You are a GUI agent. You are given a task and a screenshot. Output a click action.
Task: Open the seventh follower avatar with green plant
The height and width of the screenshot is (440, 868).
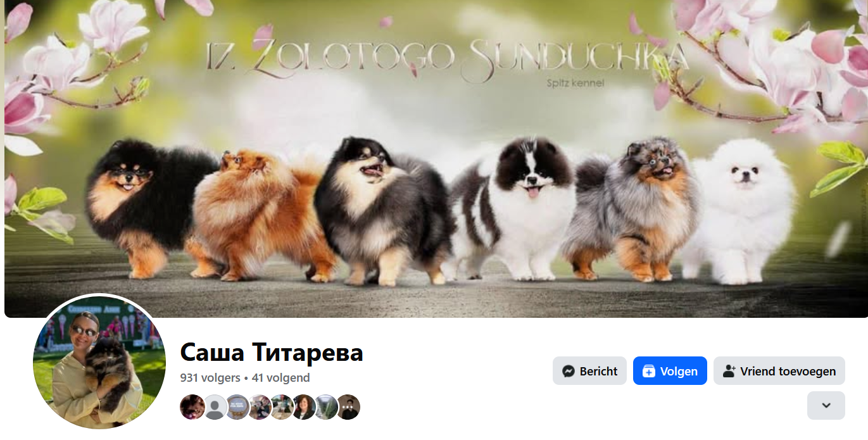point(325,407)
